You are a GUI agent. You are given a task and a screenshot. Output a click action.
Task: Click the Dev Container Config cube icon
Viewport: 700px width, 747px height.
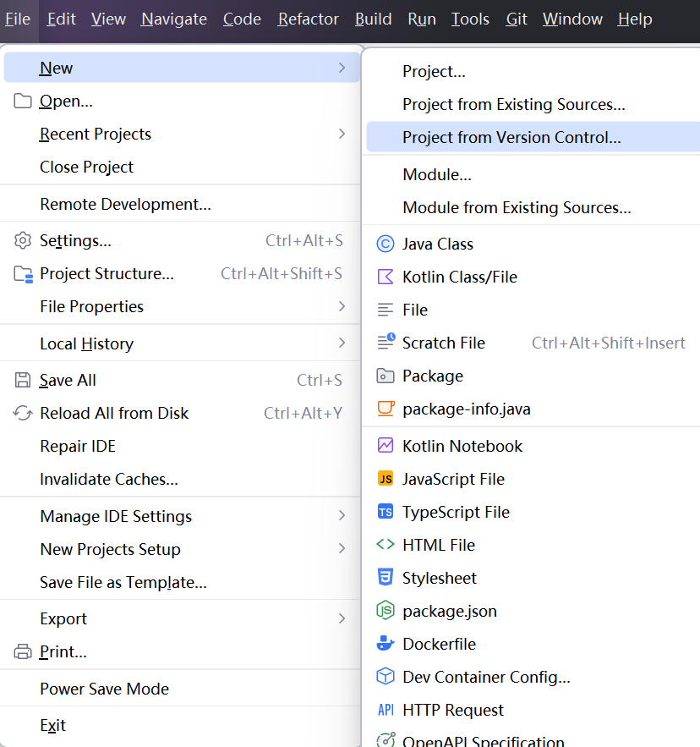(x=386, y=677)
